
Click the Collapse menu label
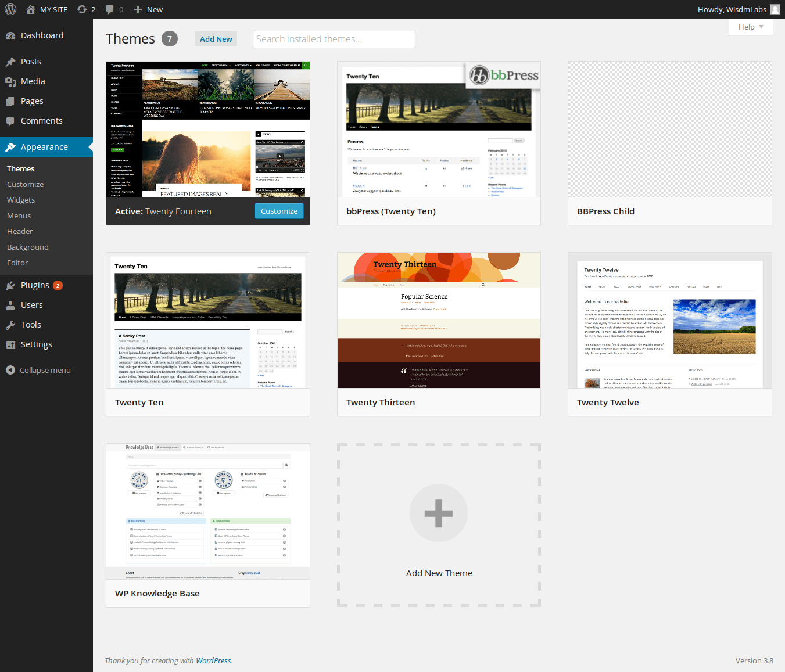point(45,370)
